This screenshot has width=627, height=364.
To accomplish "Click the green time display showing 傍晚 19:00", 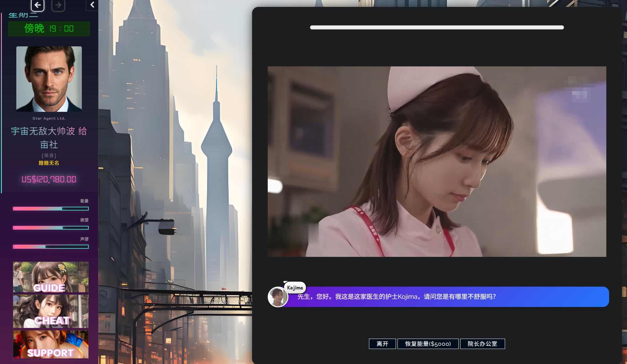I will 49,29.
